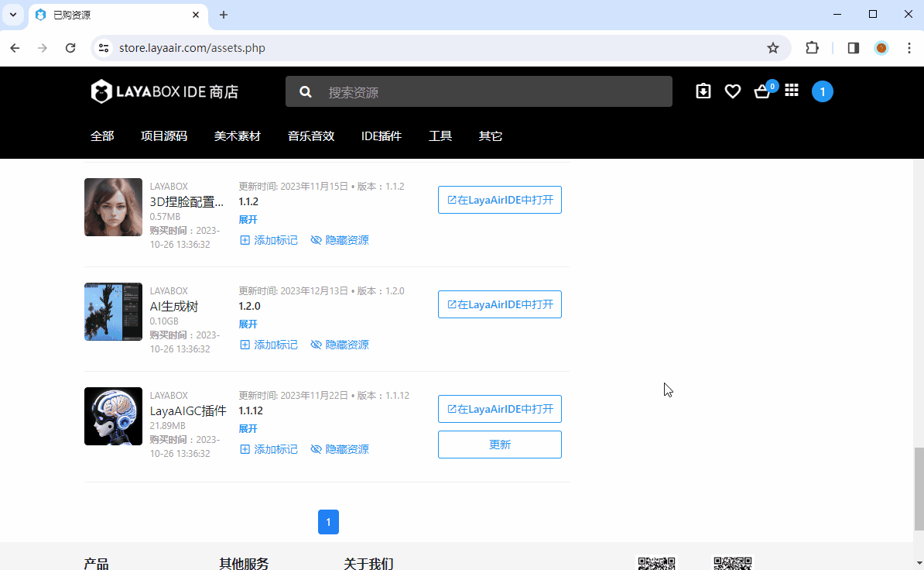Expand the LayaAIGC插件 1.1.12 version notes
Image resolution: width=924 pixels, height=570 pixels.
click(x=248, y=429)
